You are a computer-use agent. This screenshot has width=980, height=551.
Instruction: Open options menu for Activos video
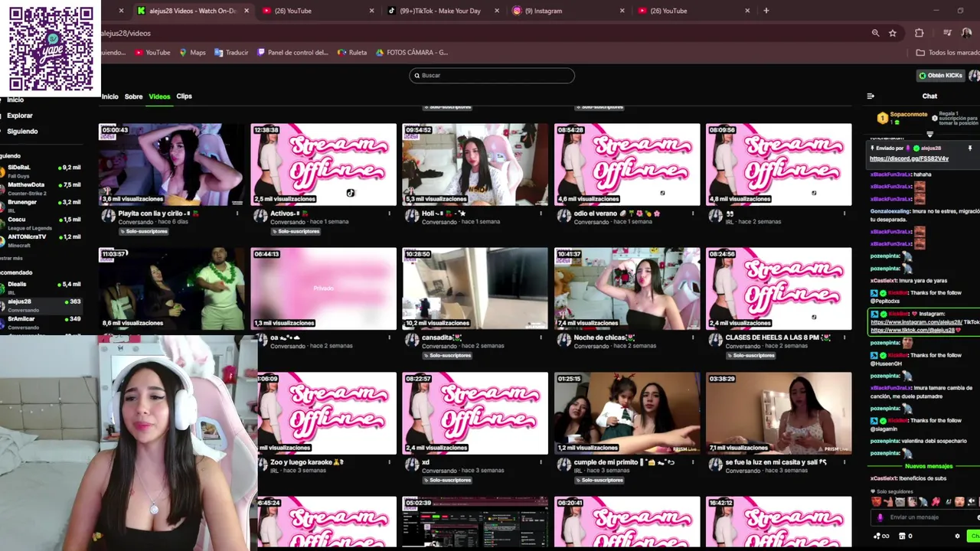389,214
